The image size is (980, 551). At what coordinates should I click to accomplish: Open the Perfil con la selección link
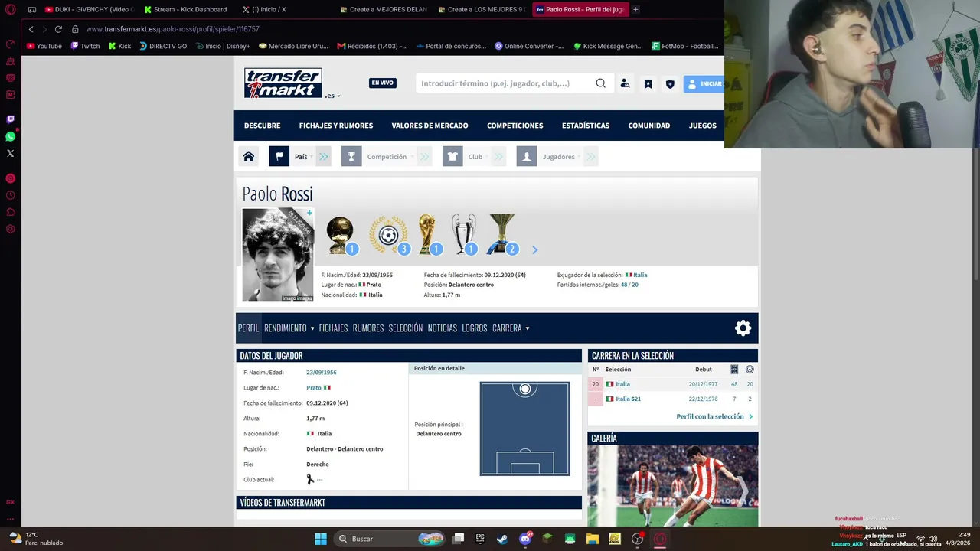click(714, 416)
